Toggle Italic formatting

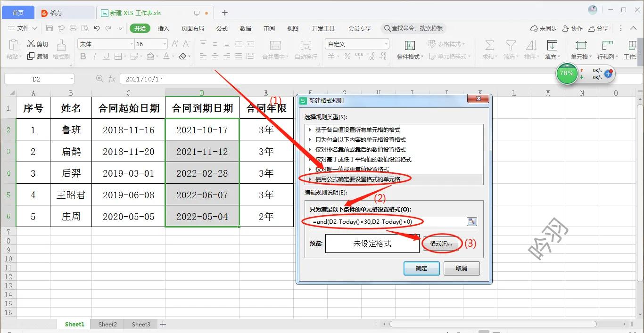(95, 56)
